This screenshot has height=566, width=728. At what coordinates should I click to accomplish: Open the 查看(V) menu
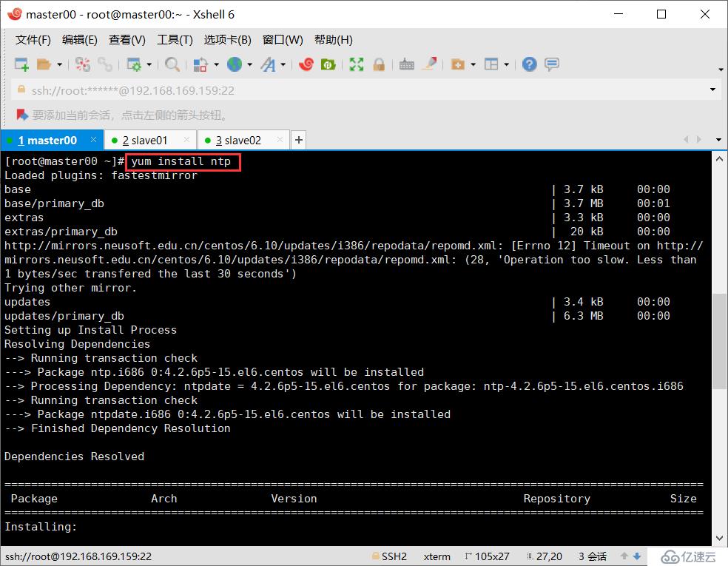[127, 40]
